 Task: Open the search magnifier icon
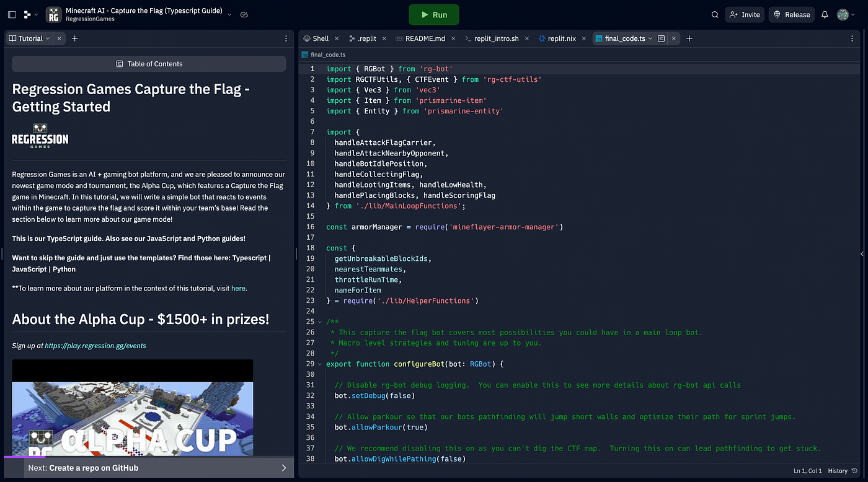pos(715,15)
